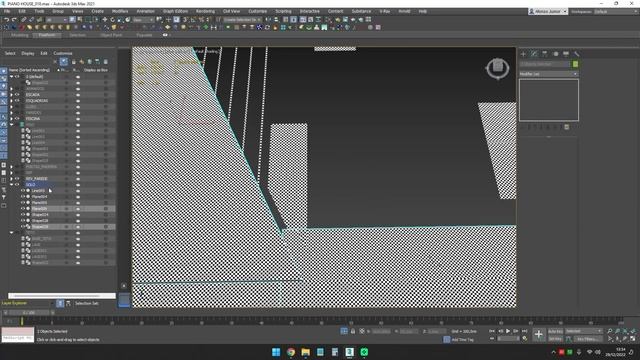
Task: Toggle visibility eye of 0 (default) layer
Action: tap(17, 77)
